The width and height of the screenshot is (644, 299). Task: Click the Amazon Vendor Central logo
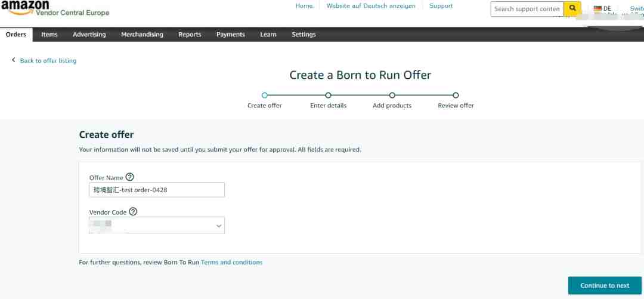pyautogui.click(x=55, y=8)
